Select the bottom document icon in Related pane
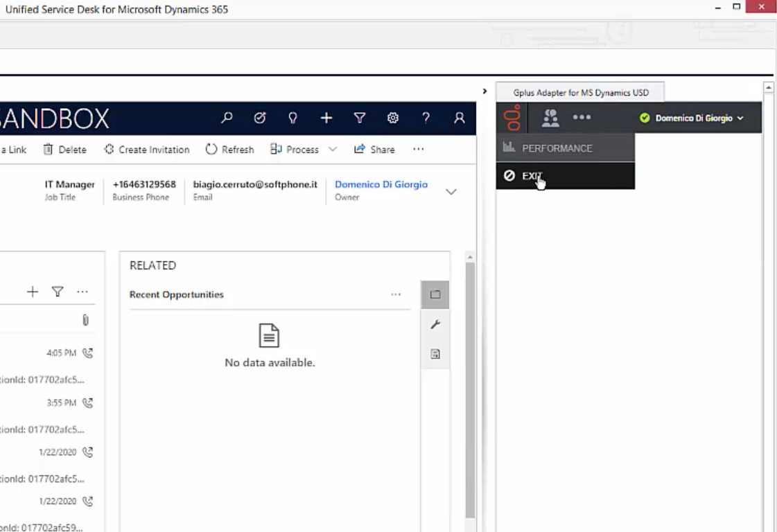 [x=435, y=354]
